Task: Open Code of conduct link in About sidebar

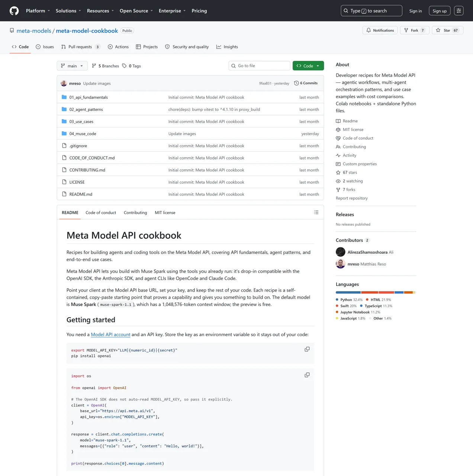Action: click(x=354, y=138)
